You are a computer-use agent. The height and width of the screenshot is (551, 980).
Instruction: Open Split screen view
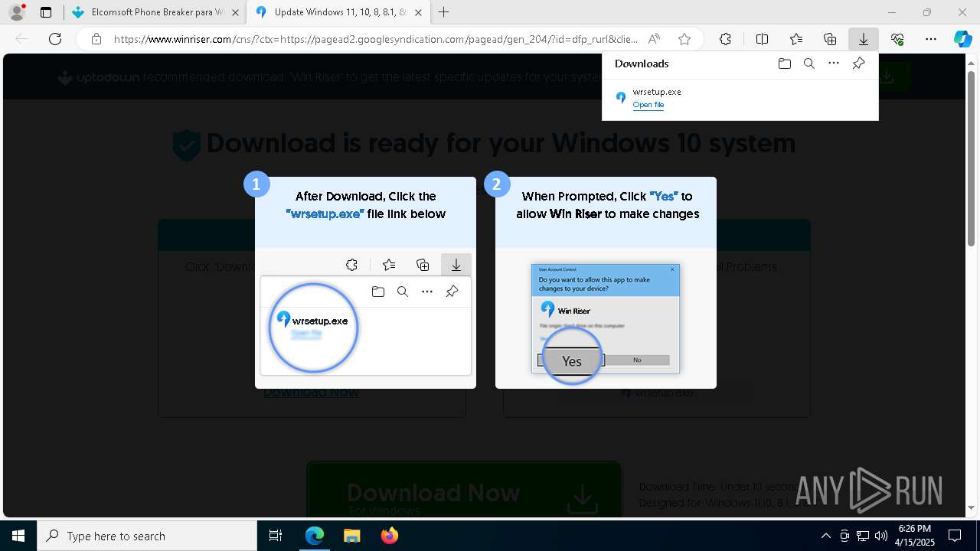[x=762, y=39]
